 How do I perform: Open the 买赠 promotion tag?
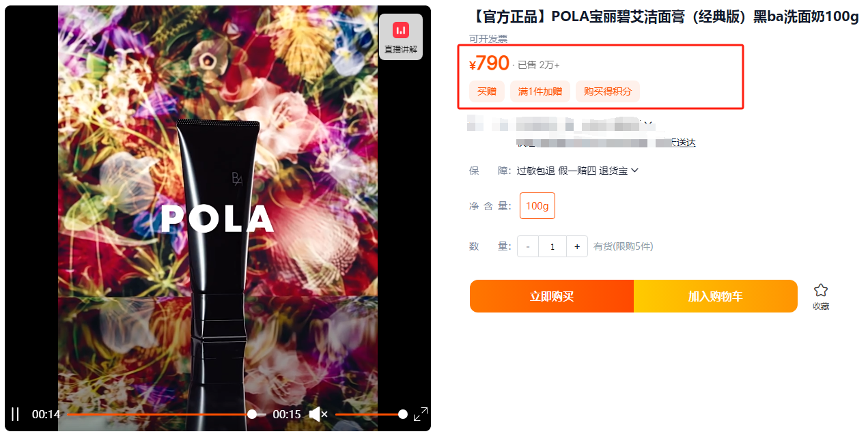coord(487,91)
